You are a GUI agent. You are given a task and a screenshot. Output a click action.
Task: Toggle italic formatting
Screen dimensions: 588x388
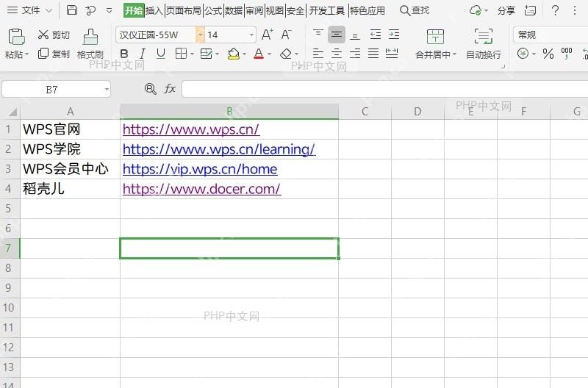click(142, 54)
